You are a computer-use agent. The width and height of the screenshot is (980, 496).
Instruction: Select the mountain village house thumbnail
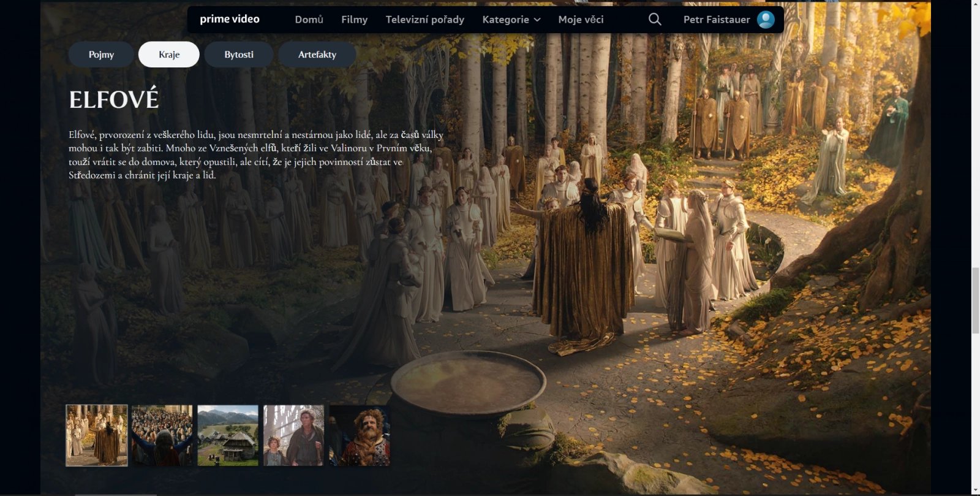pyautogui.click(x=228, y=435)
